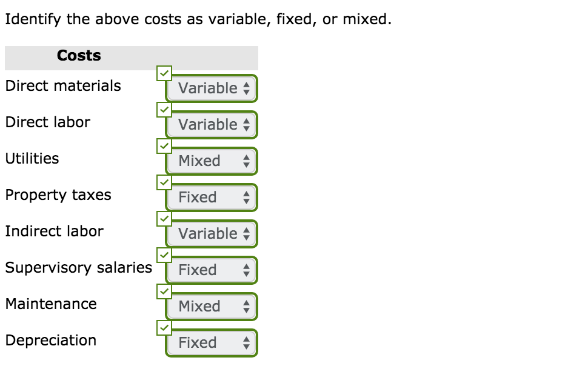The image size is (588, 366).
Task: Click the stepper arrows on the Depreciation dropdown
Action: click(247, 342)
